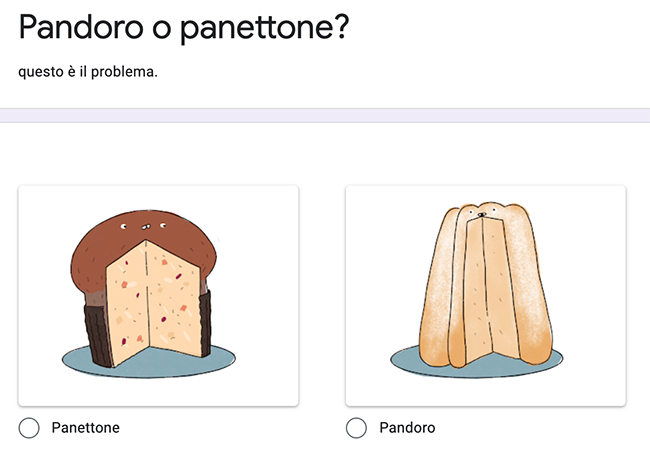Click the lavender divider bar below the header
The image size is (650, 457).
point(325,115)
